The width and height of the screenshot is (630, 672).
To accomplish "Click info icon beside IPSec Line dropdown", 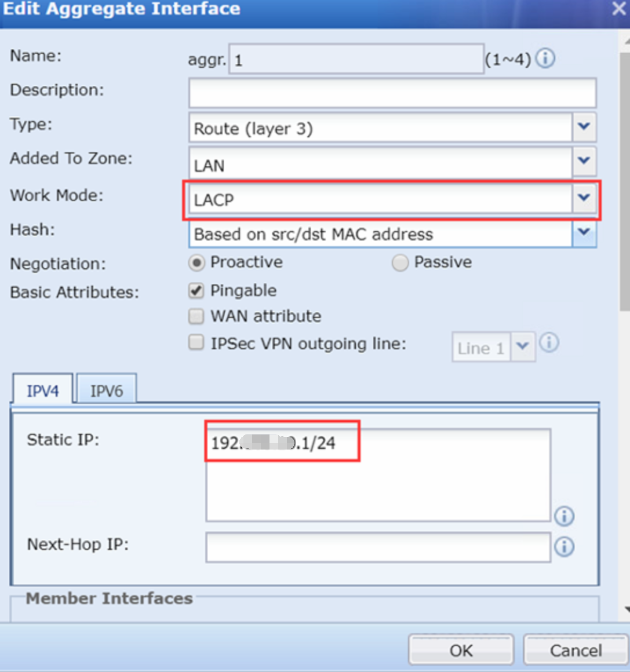I will tap(549, 343).
